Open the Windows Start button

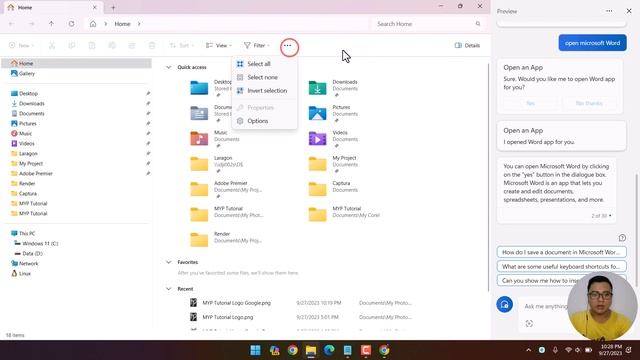[x=256, y=350]
